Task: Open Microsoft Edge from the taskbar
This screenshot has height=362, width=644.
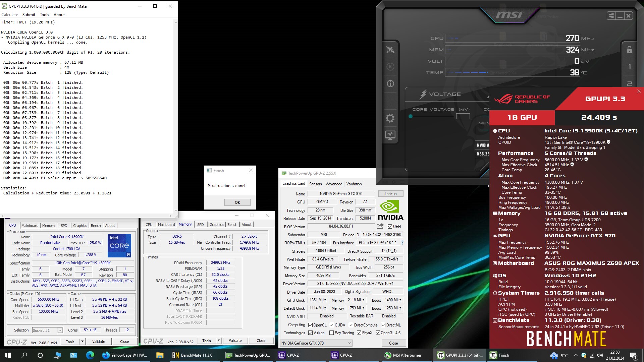Action: pyautogui.click(x=90, y=355)
